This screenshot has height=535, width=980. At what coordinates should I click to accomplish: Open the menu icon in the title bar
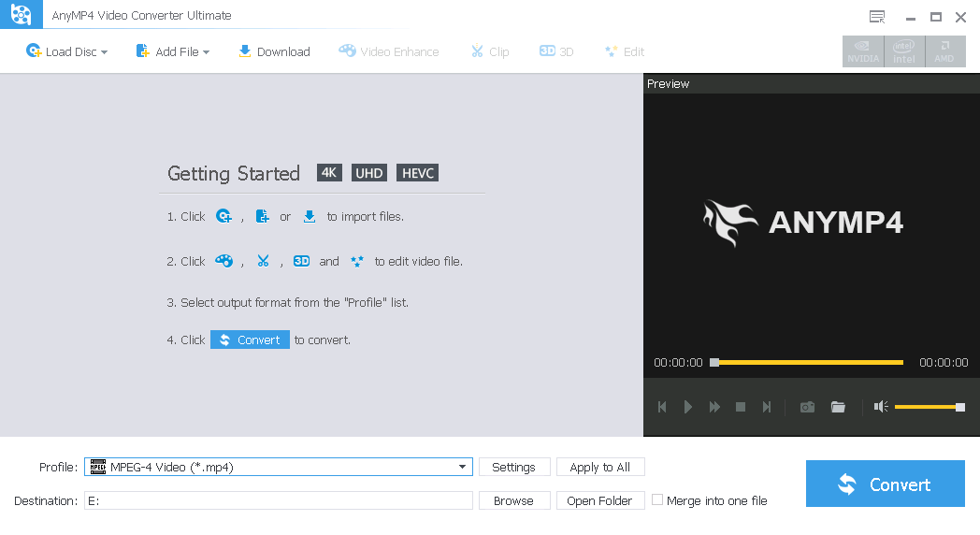[x=877, y=17]
